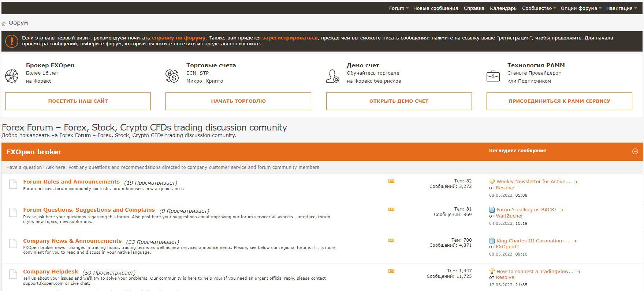Open the Forum dropdown menu
This screenshot has height=291, width=644.
pyautogui.click(x=398, y=8)
